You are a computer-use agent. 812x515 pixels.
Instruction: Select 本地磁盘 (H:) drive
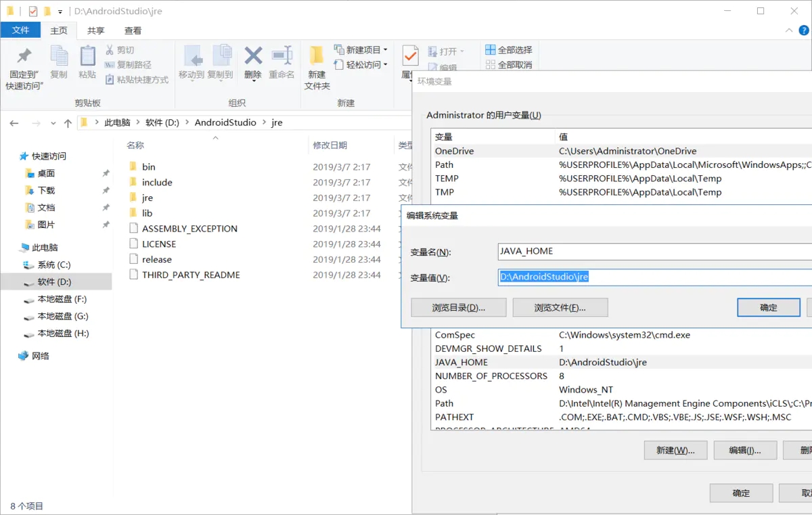pyautogui.click(x=63, y=334)
